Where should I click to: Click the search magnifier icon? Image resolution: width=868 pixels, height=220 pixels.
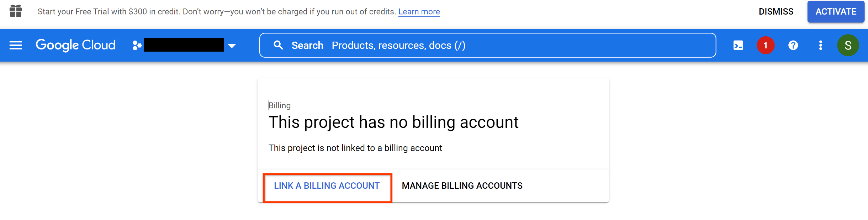[279, 45]
